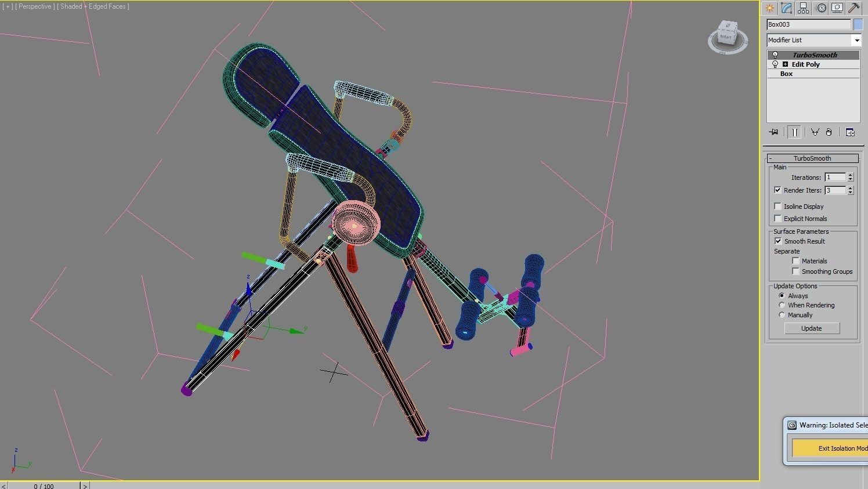Toggle TurboSmooth modifier lightbulb
The height and width of the screenshot is (489, 868).
pos(775,55)
